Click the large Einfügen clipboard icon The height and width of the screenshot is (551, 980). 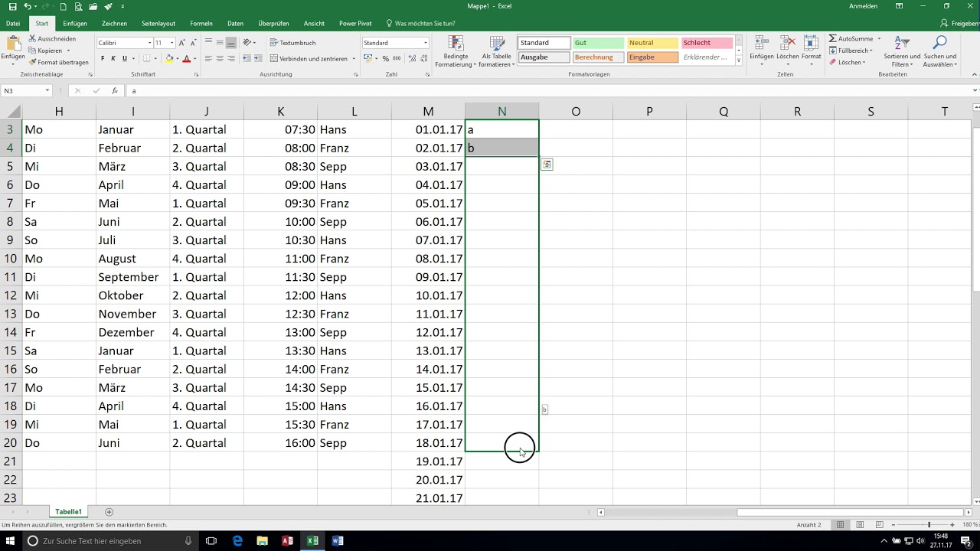click(12, 43)
